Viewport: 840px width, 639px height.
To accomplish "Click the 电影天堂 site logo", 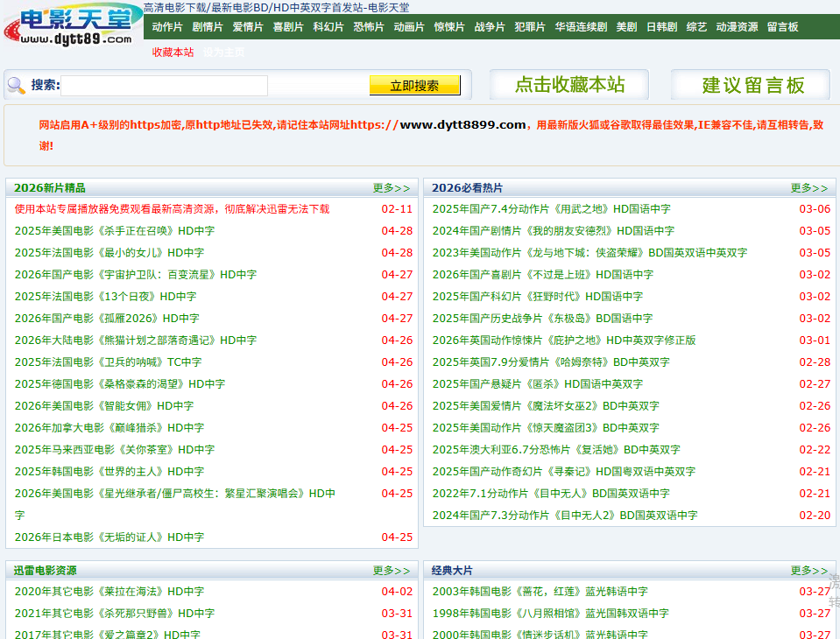I will click(72, 25).
